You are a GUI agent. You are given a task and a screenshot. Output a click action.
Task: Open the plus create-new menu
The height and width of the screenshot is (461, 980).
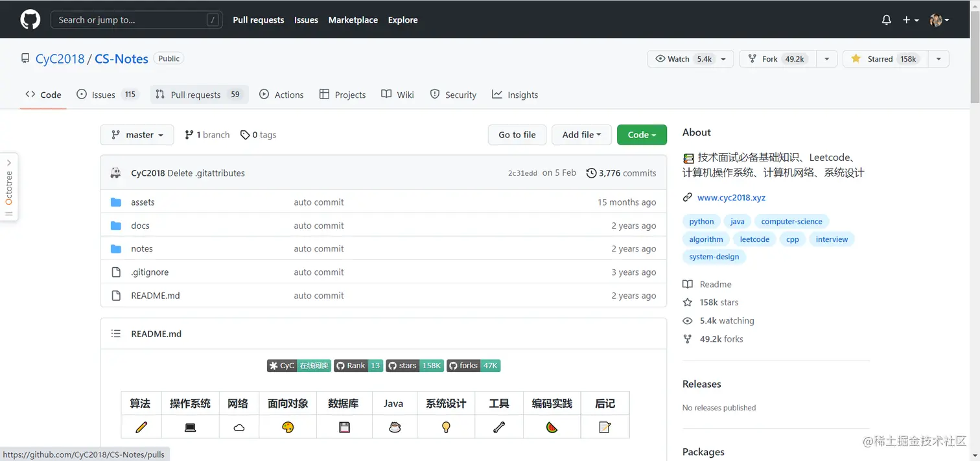click(x=911, y=20)
